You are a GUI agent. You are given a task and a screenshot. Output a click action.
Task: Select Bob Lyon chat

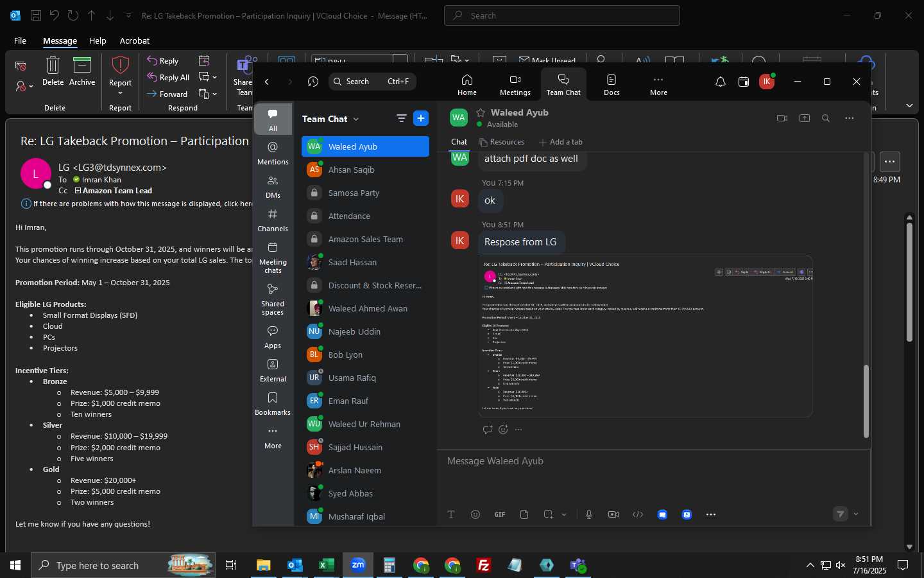coord(365,355)
